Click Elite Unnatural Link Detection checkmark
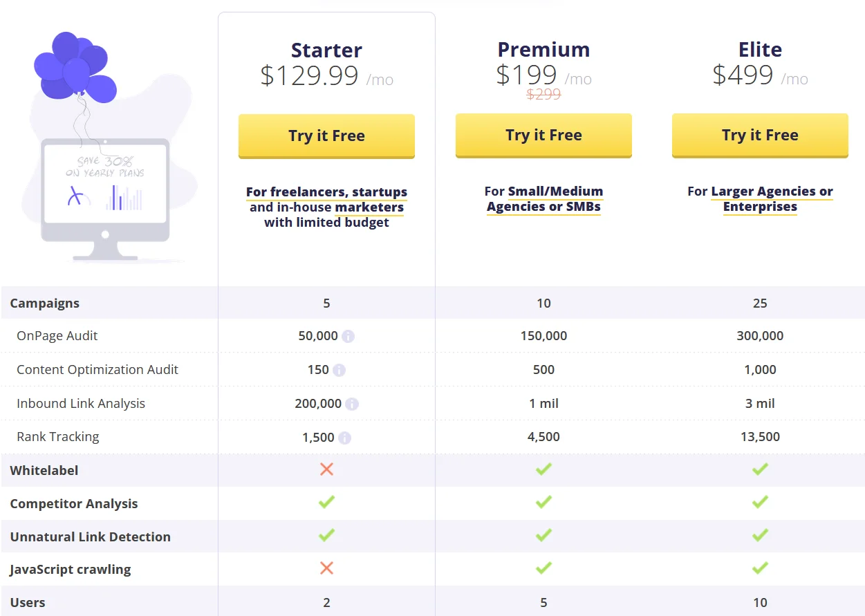This screenshot has height=616, width=865. coord(760,535)
